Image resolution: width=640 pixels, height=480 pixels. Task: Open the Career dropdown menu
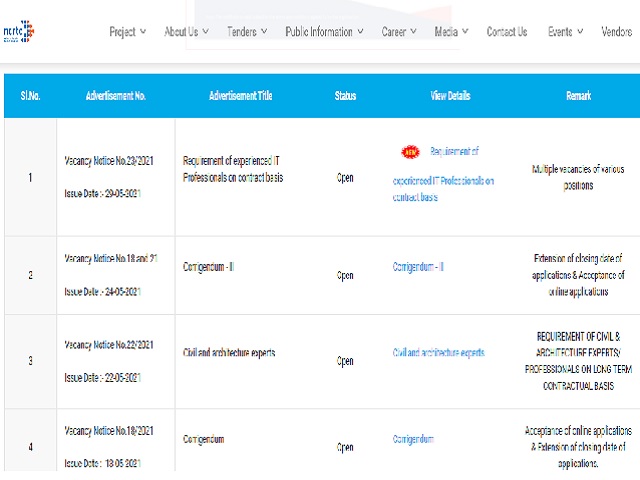click(x=399, y=31)
